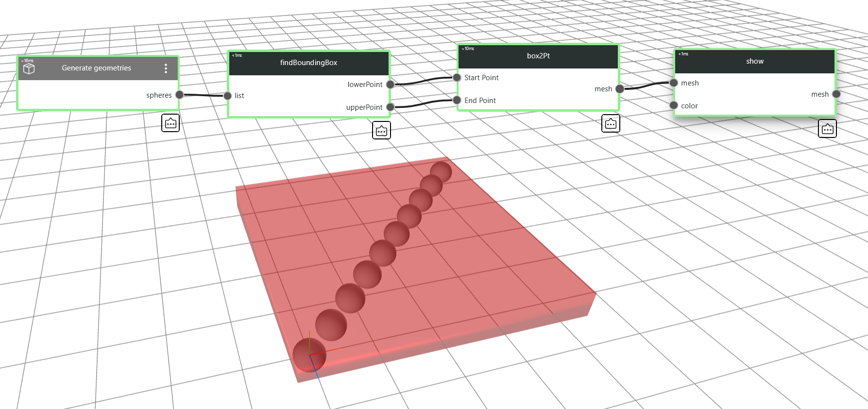
Task: Click the wire from box2Pt mesh to show
Action: 647,86
